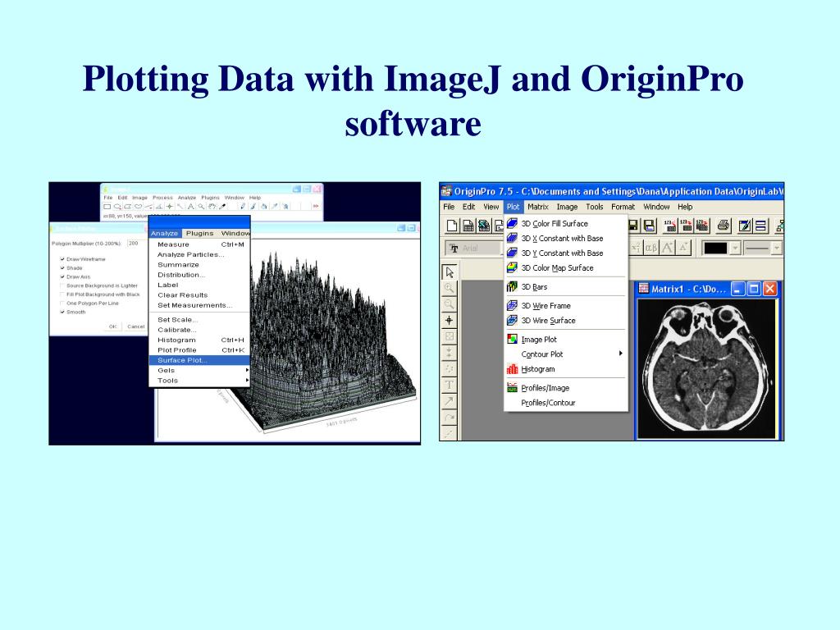The width and height of the screenshot is (840, 630).
Task: Toggle the Draw Wireframe checkbox
Action: coord(62,258)
